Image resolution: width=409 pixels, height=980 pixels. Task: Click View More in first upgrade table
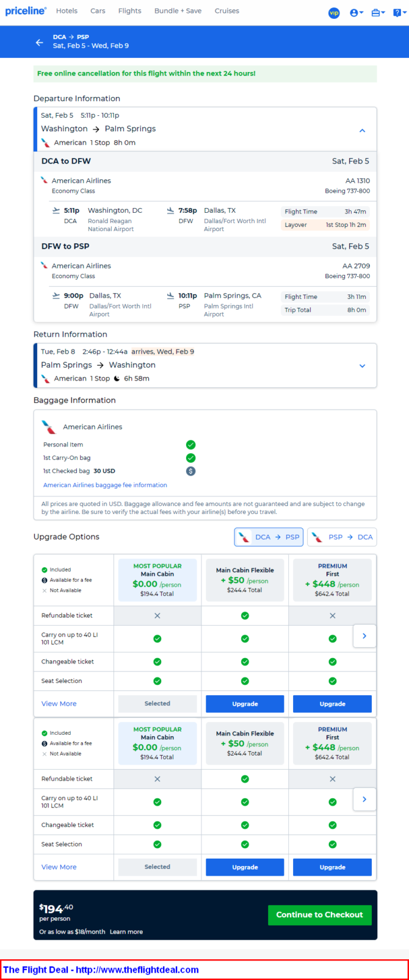pyautogui.click(x=59, y=704)
